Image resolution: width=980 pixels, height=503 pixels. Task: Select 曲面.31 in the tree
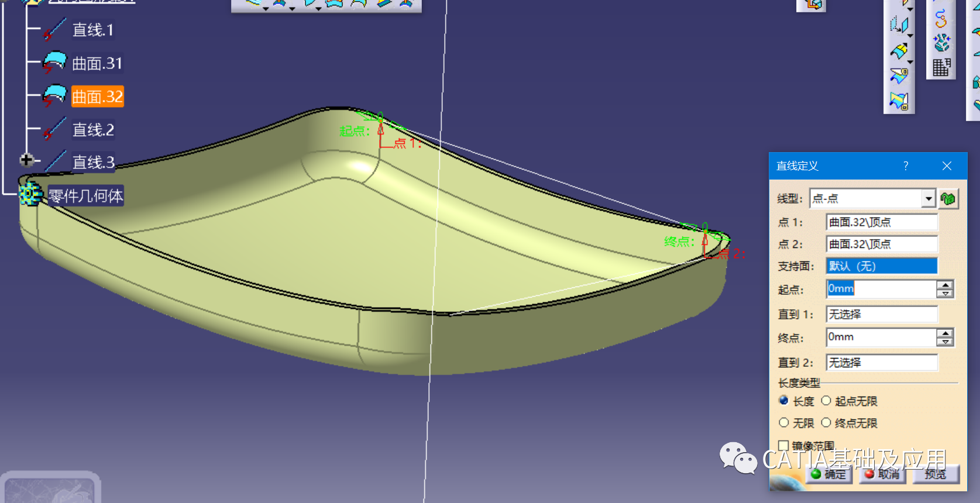pos(97,63)
